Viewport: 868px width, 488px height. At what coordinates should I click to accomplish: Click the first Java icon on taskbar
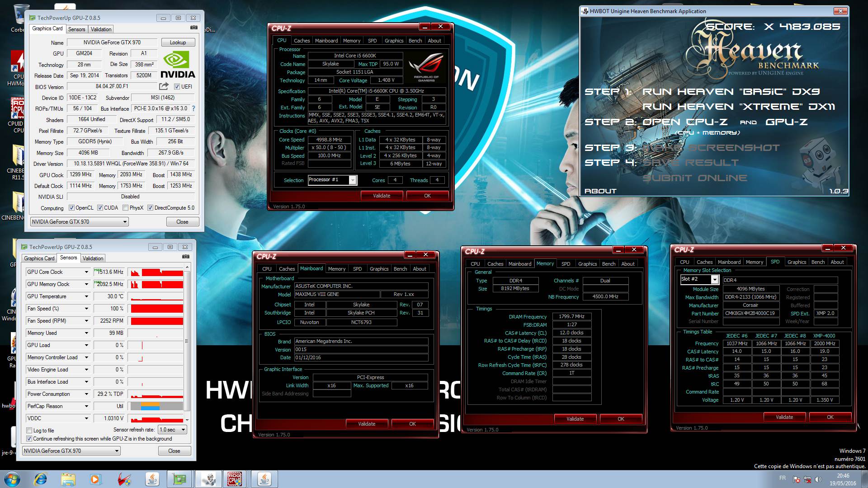pyautogui.click(x=152, y=479)
